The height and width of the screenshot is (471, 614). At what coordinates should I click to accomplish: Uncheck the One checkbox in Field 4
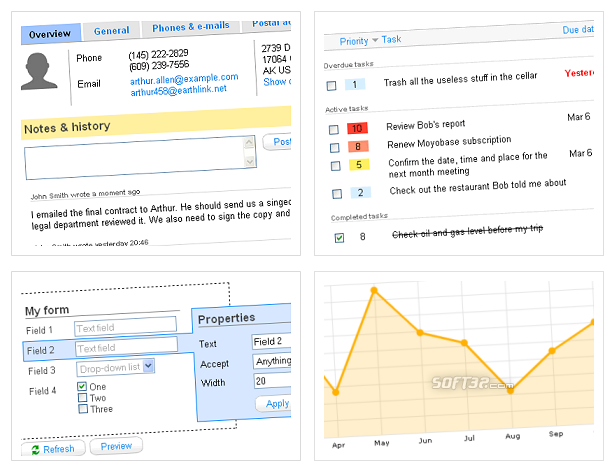coord(82,386)
